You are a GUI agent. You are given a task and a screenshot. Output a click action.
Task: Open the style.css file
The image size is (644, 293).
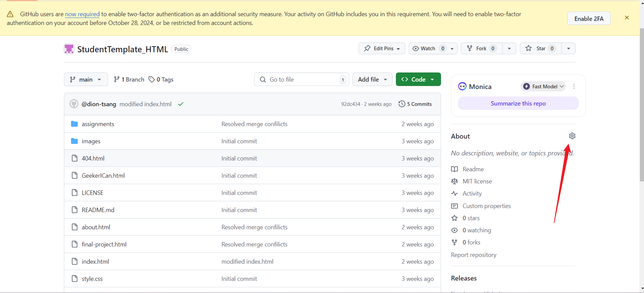tap(92, 279)
